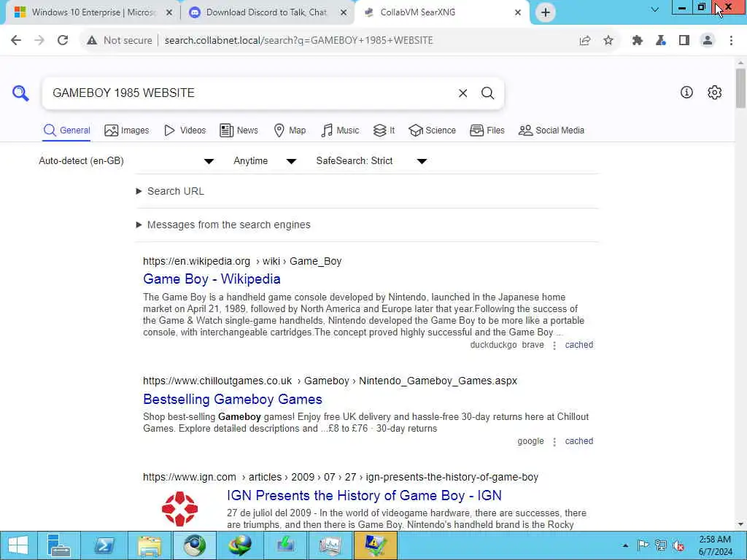The height and width of the screenshot is (560, 747).
Task: Submit search with magnifier button
Action: pos(487,93)
